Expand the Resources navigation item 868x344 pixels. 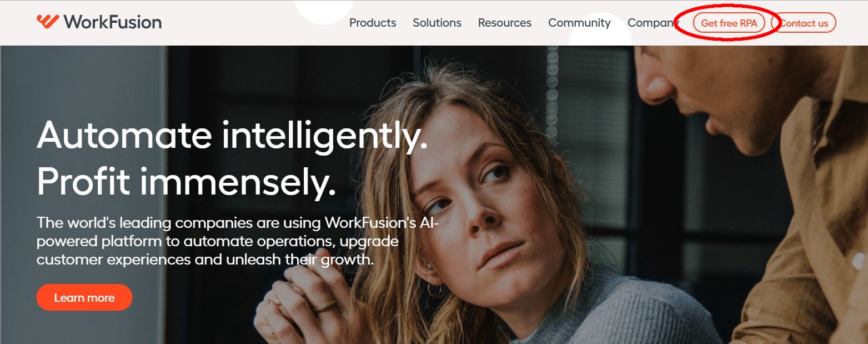click(505, 23)
